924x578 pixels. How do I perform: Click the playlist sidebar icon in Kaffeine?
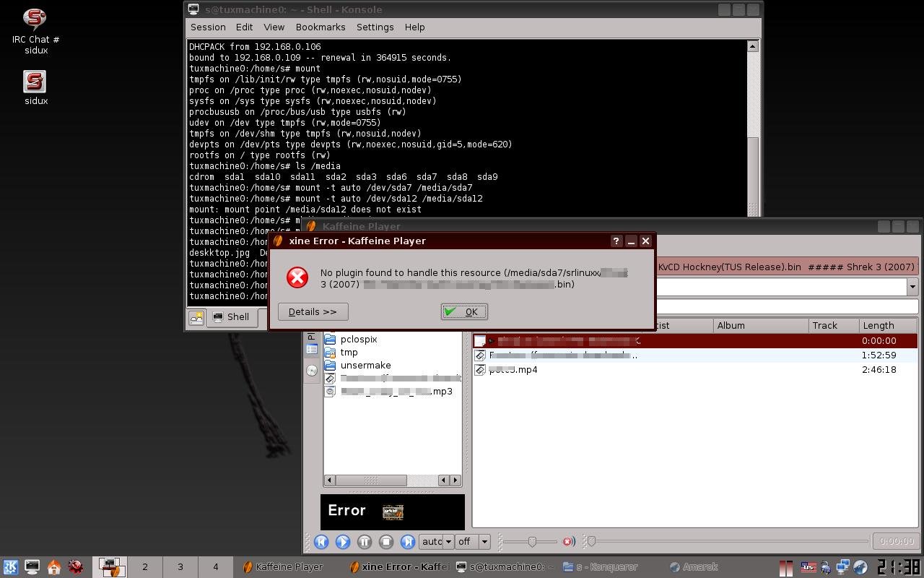[x=312, y=349]
